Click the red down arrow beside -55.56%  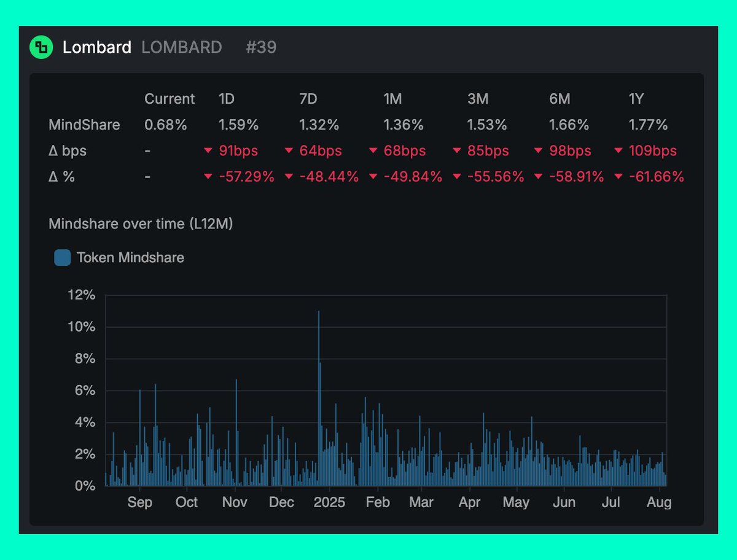pyautogui.click(x=456, y=177)
